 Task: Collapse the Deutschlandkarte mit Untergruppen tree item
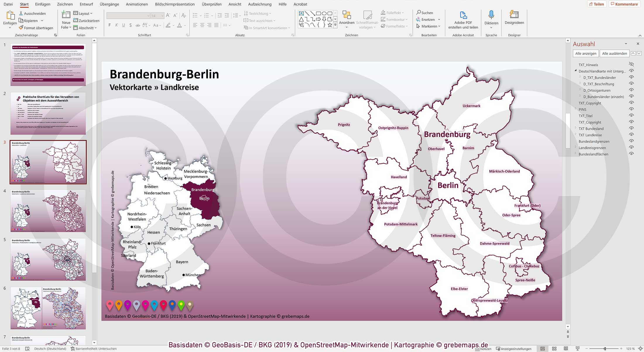[576, 71]
